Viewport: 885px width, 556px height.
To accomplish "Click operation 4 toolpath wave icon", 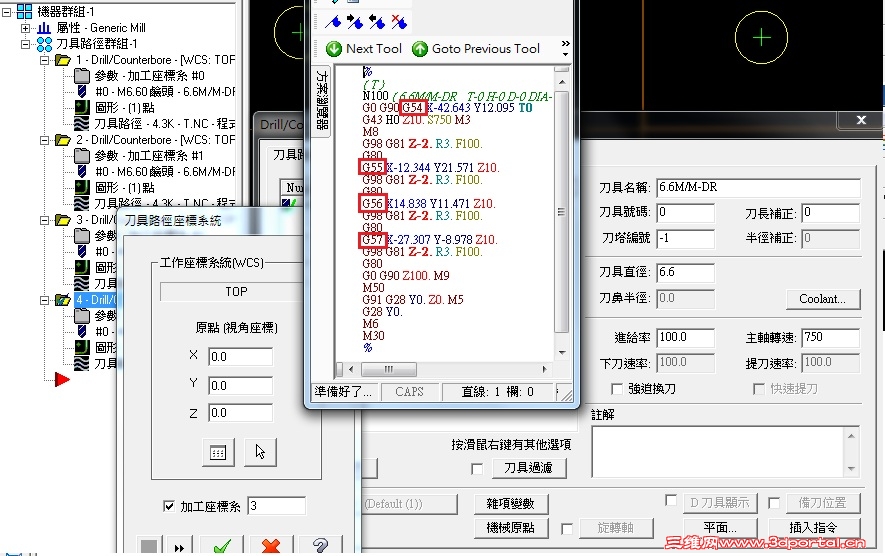I will pos(82,364).
